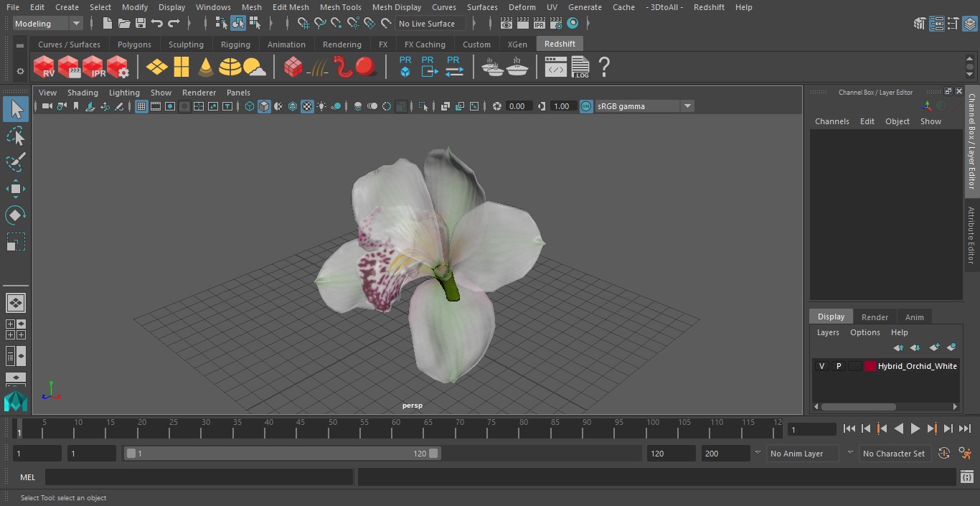
Task: Play the animation backward
Action: click(x=899, y=428)
